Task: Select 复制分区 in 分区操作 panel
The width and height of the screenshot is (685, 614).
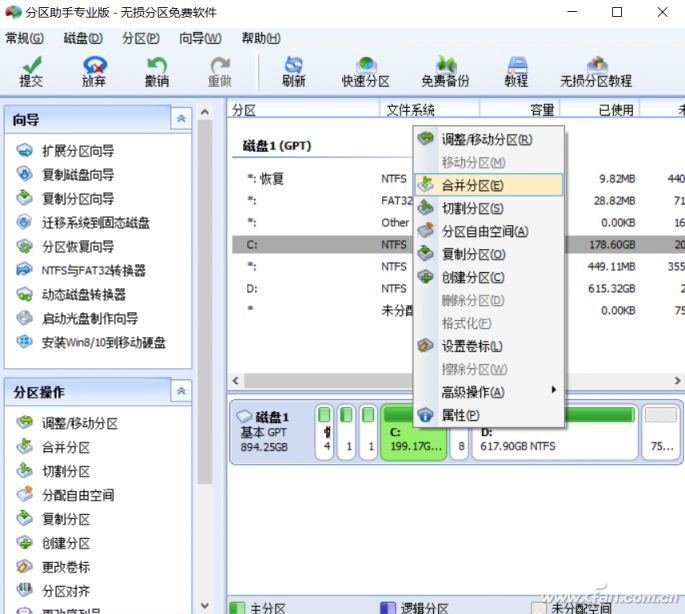Action: pyautogui.click(x=53, y=519)
